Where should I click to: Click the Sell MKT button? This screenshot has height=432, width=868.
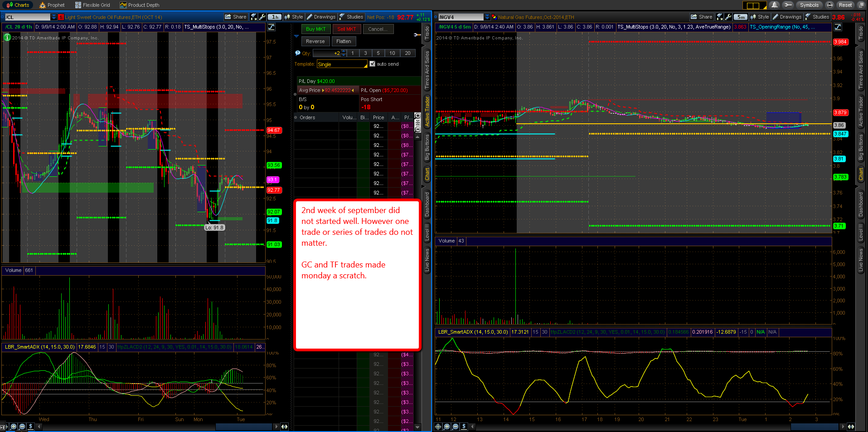[x=347, y=29]
